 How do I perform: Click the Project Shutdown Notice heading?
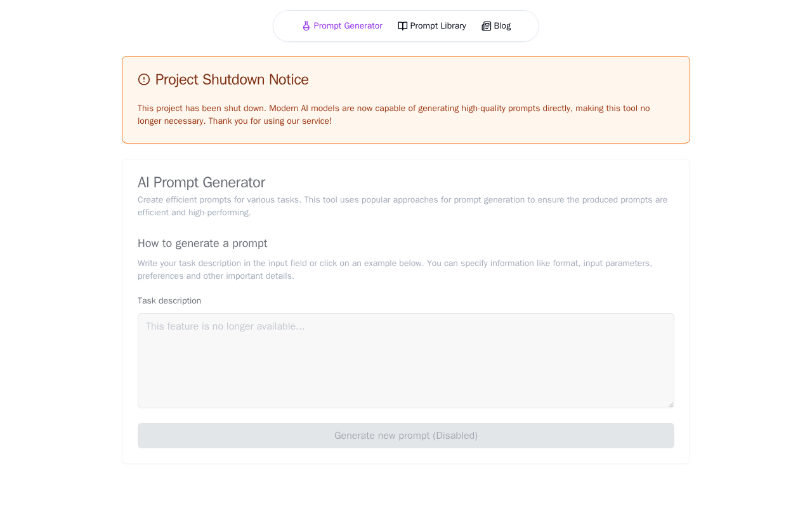[x=232, y=79]
